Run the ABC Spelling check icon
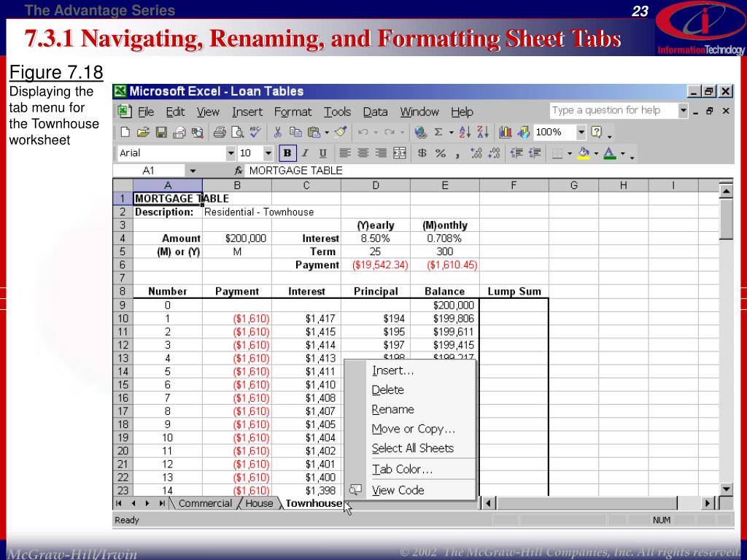The image size is (747, 560). [255, 131]
